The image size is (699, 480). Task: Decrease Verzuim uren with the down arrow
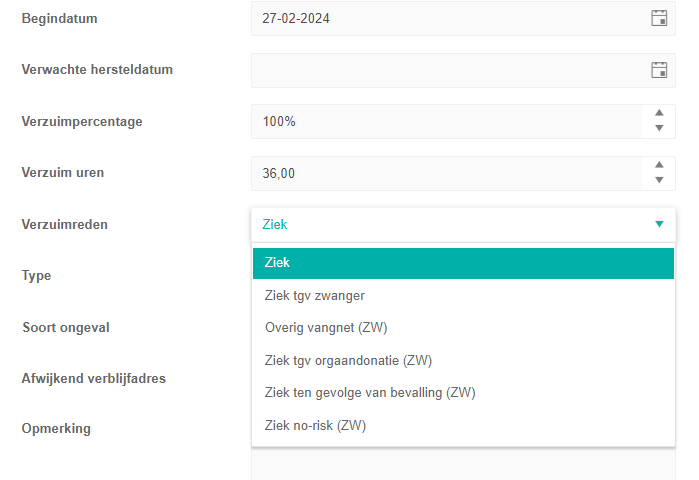(x=659, y=180)
